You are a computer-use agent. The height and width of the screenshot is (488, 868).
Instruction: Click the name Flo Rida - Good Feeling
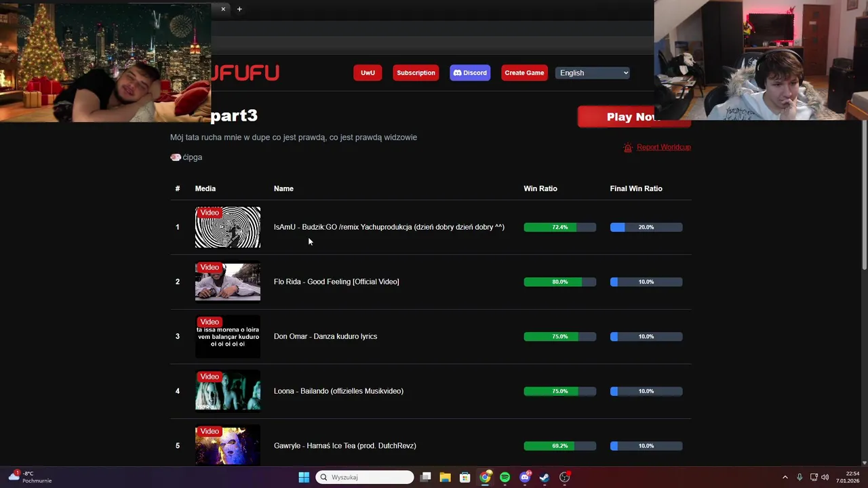click(336, 282)
